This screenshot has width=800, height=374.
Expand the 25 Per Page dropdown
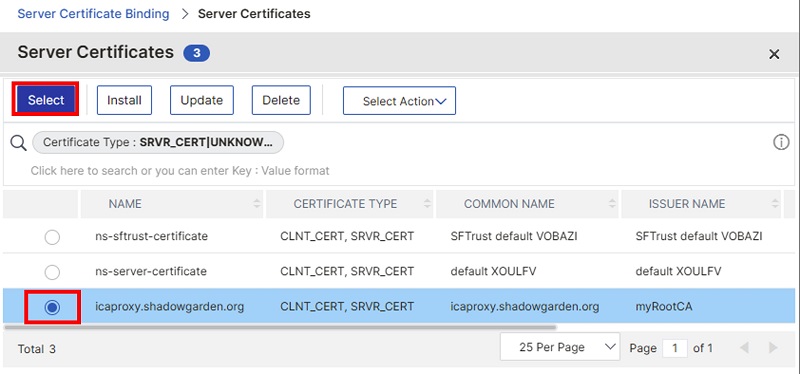[x=560, y=347]
